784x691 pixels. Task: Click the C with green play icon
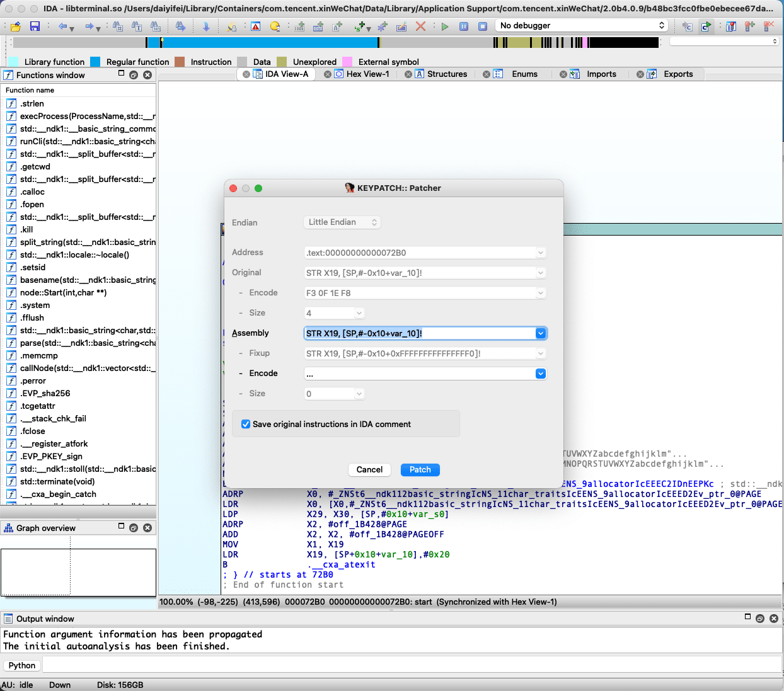tap(706, 26)
